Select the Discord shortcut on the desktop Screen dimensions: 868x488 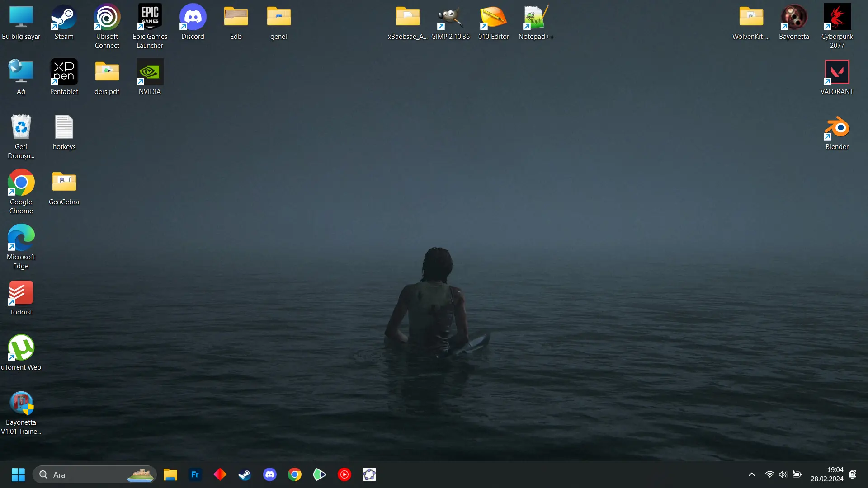[193, 23]
